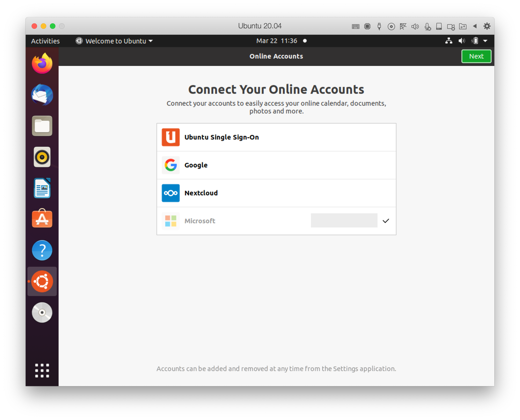Open Firefox from the dock
This screenshot has width=520, height=420.
tap(42, 64)
